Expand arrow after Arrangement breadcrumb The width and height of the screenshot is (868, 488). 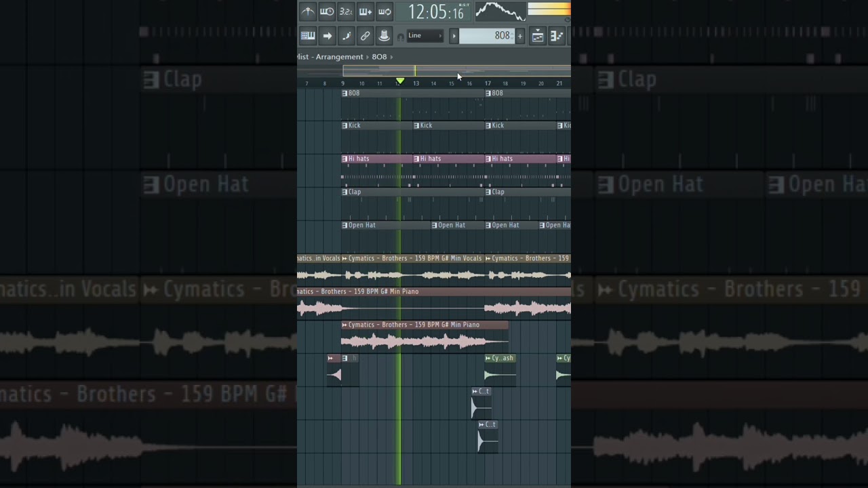pyautogui.click(x=368, y=57)
